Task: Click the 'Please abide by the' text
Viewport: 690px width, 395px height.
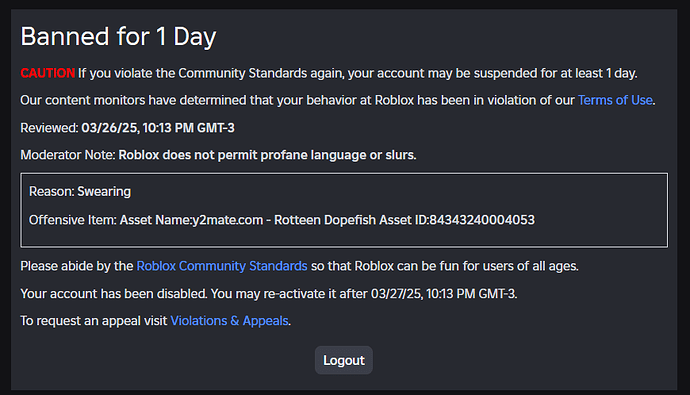Action: point(77,266)
